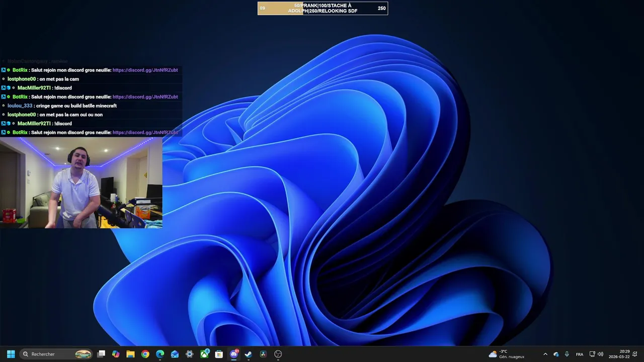Screen dimensions: 644x362
Task: Open Outlook mail from the taskbar
Action: tap(175, 354)
